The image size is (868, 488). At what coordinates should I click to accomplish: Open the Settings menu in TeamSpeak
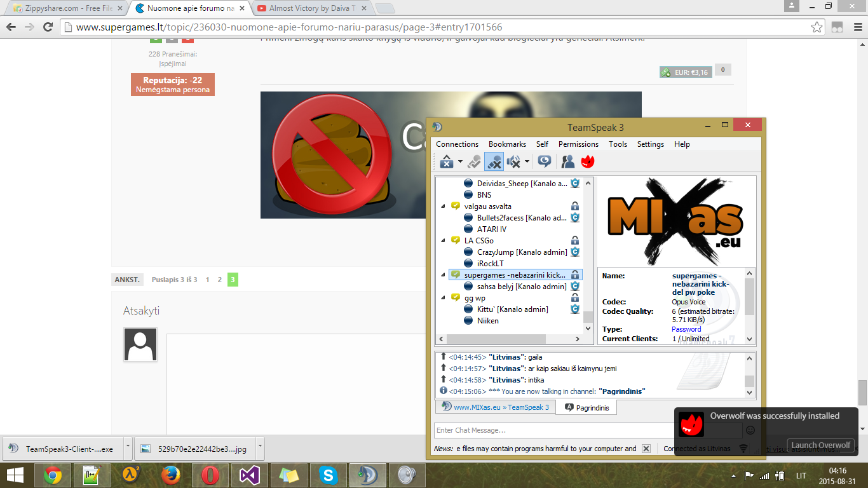[x=650, y=144]
